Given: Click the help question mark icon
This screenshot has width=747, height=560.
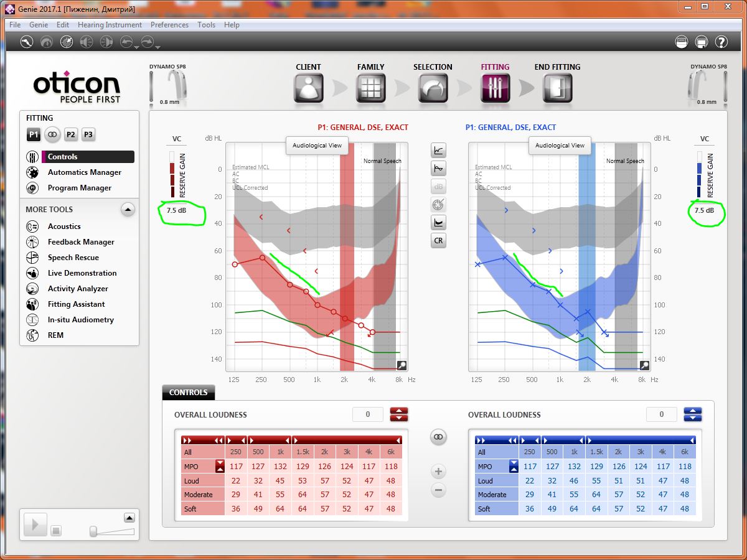Looking at the screenshot, I should point(721,42).
